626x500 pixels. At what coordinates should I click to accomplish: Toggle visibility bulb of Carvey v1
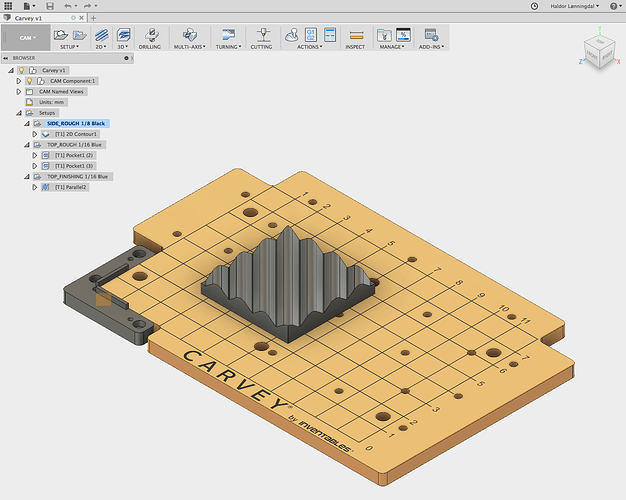(x=22, y=70)
